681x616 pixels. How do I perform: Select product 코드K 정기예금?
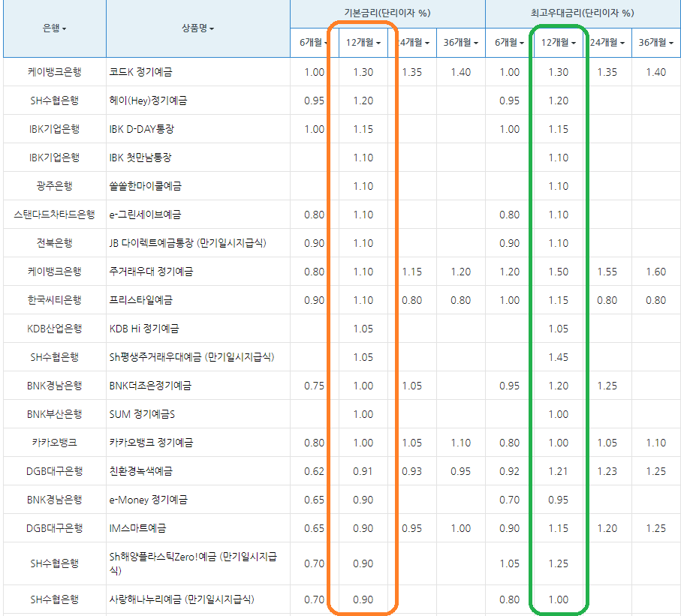(140, 71)
